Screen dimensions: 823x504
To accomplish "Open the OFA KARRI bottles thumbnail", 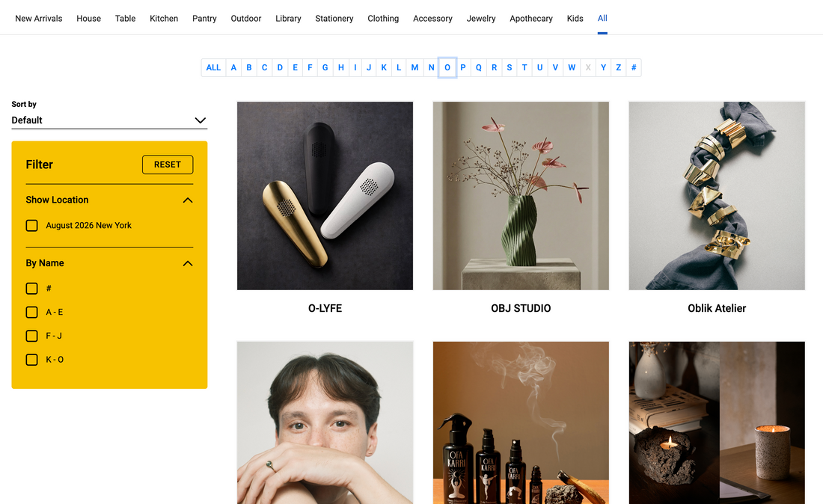I will tap(521, 422).
